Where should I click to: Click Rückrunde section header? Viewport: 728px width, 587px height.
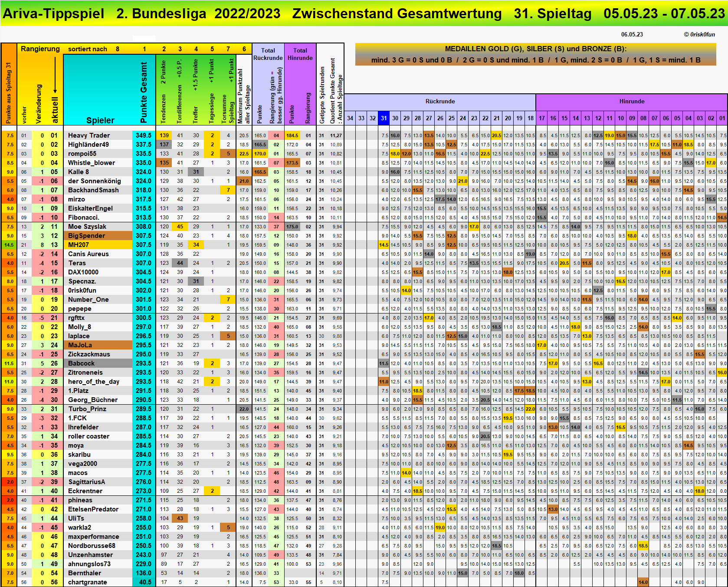click(440, 102)
